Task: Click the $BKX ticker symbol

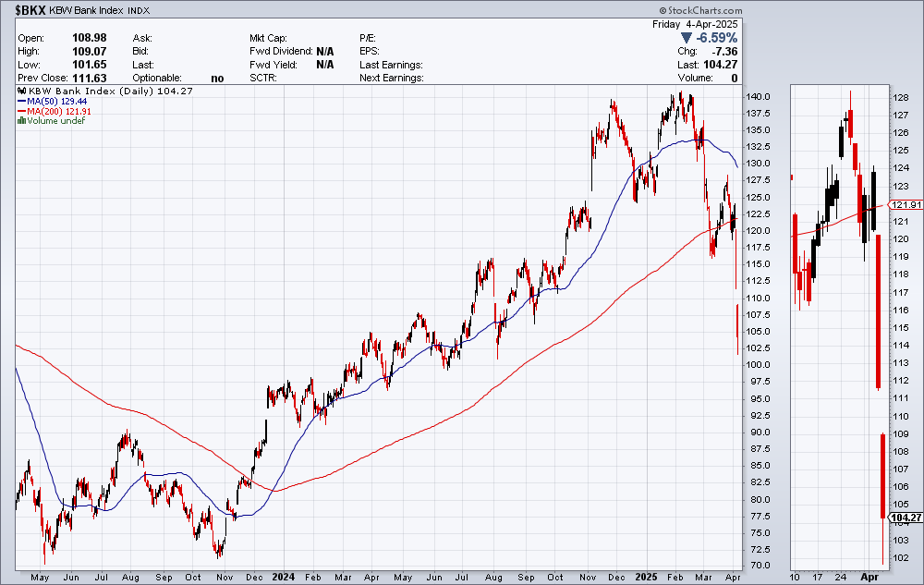Action: click(x=30, y=10)
